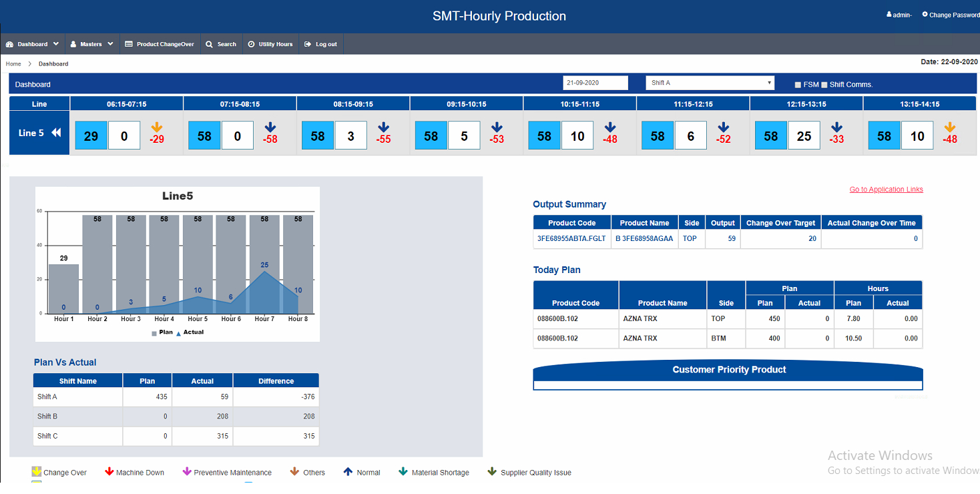The image size is (980, 494).
Task: Click blue down arrow in 10:15-11:15 slot
Action: 610,127
